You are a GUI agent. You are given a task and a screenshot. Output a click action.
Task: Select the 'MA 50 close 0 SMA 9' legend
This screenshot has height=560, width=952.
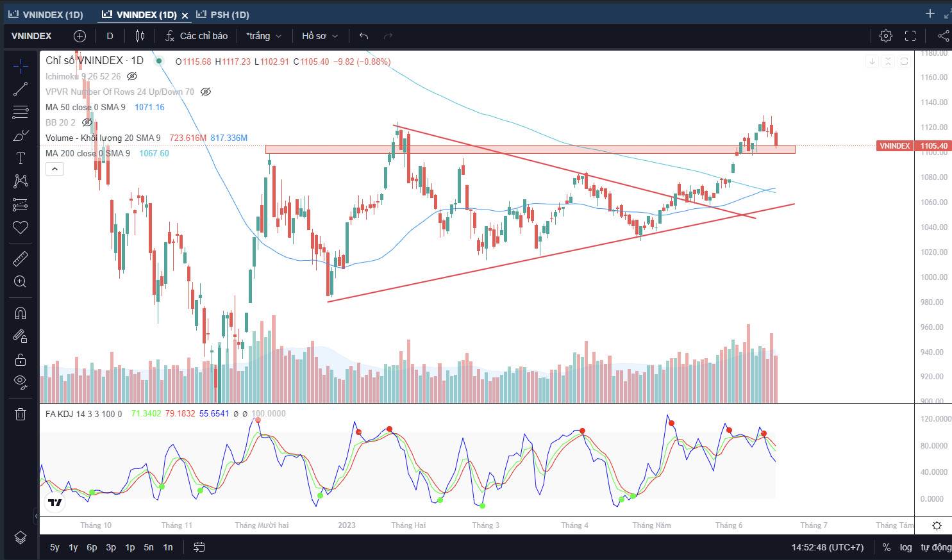click(85, 107)
